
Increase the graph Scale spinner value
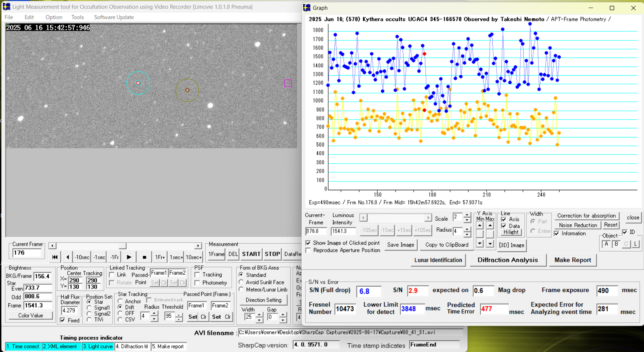pos(467,215)
